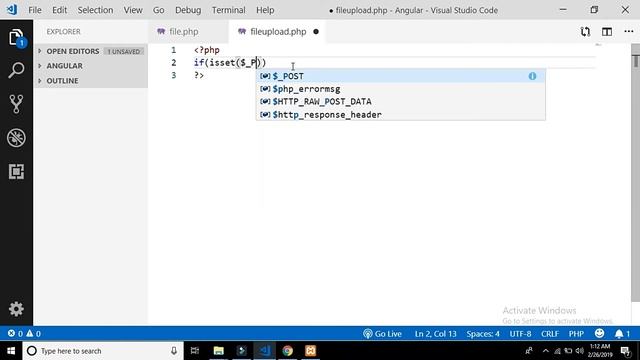This screenshot has height=360, width=640.
Task: Open Google Chrome from the taskbar
Action: [287, 351]
